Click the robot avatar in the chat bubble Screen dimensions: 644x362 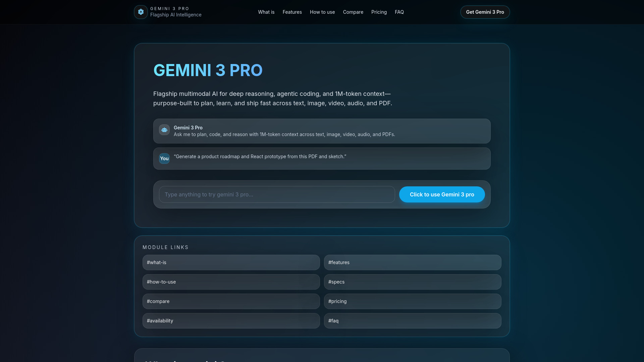point(164,130)
